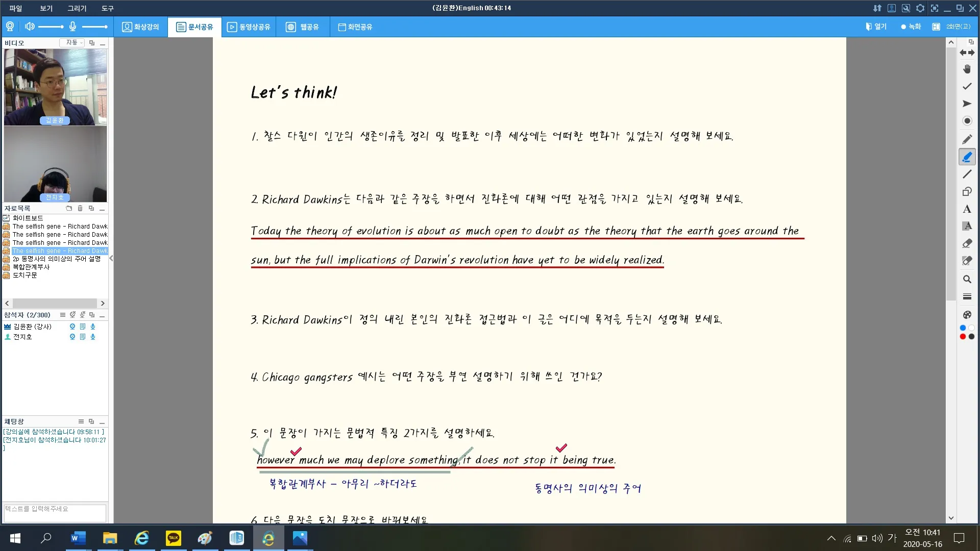The width and height of the screenshot is (980, 551).
Task: Open the Magnifier zoom tool
Action: coord(966,279)
